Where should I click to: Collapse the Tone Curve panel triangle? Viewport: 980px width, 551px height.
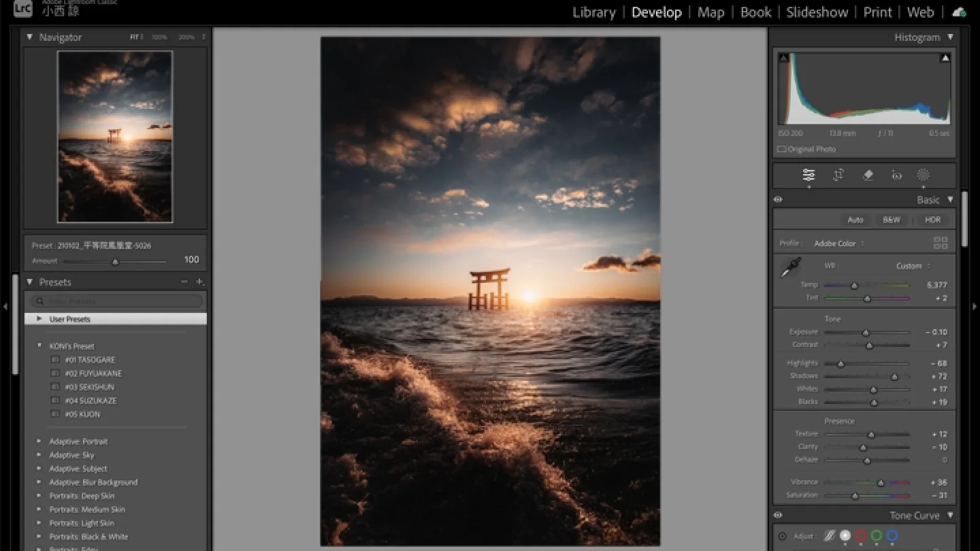click(x=950, y=515)
